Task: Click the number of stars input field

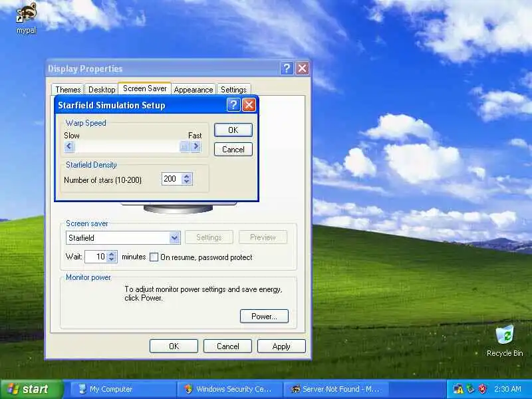Action: (172, 179)
